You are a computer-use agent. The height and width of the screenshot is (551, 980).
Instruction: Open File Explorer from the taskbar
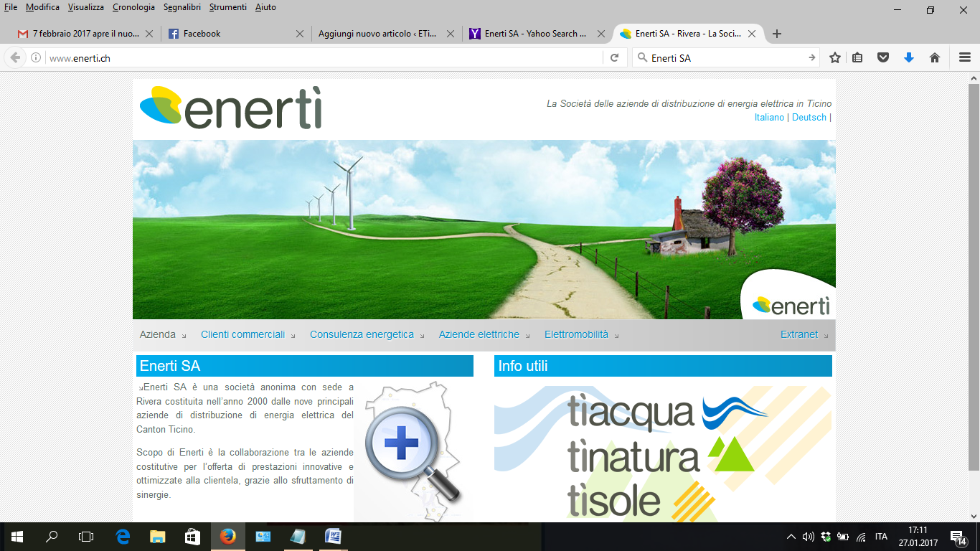[158, 537]
